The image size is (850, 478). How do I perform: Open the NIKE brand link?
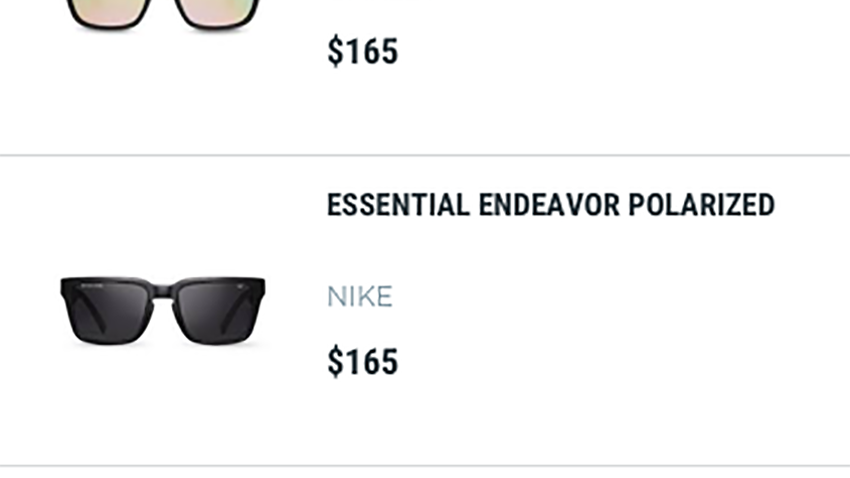tap(360, 297)
